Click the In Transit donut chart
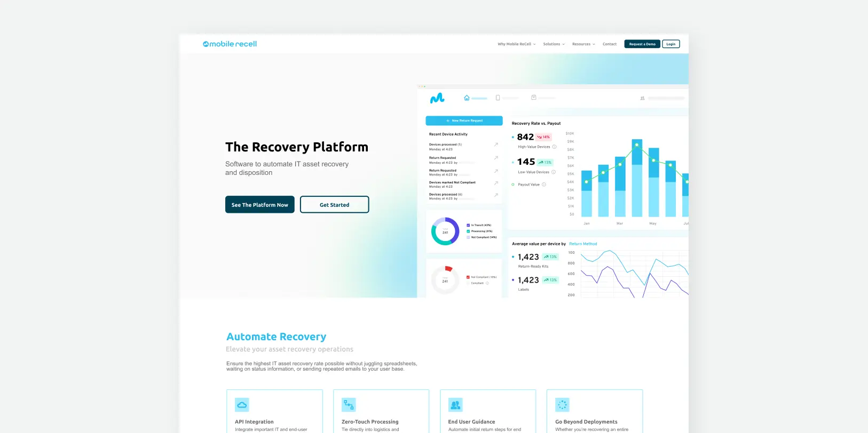The width and height of the screenshot is (868, 433). coord(445,231)
